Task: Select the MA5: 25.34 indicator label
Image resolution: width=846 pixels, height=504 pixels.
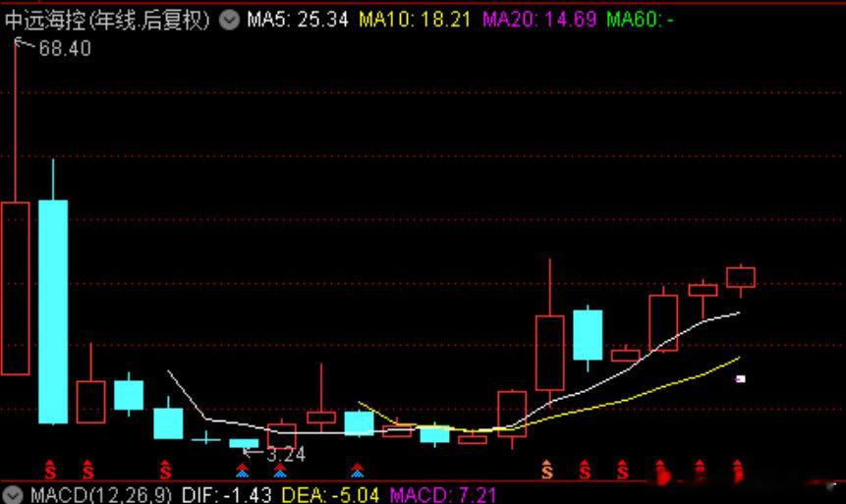Action: pos(298,20)
